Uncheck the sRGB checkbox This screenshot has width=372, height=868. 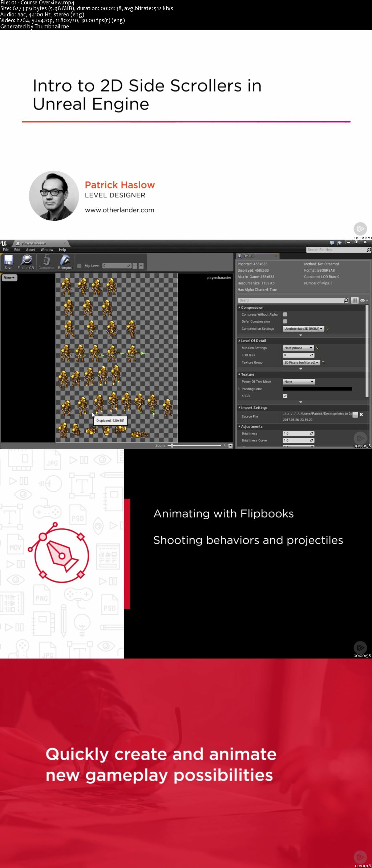point(285,396)
